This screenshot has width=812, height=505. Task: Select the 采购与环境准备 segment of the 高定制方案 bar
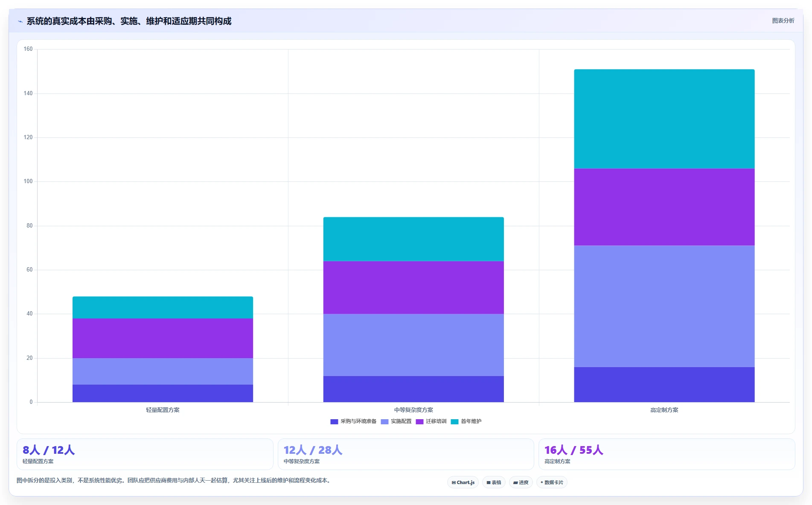click(x=664, y=385)
